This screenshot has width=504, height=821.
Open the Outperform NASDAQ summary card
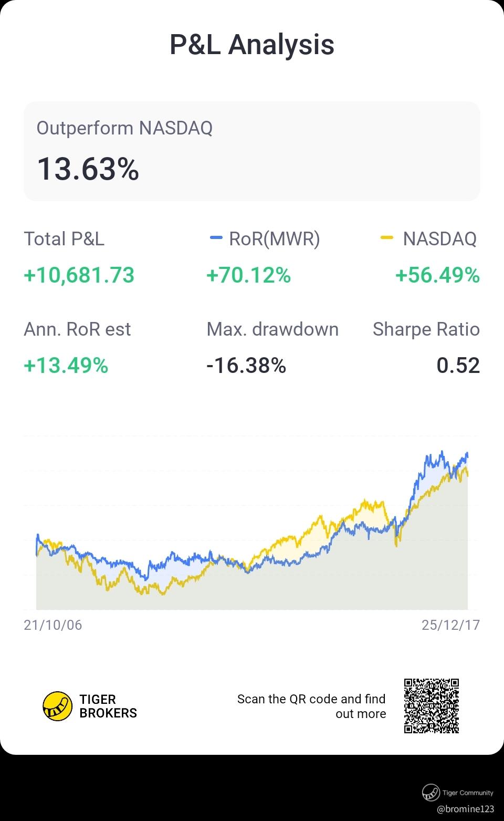tap(252, 151)
